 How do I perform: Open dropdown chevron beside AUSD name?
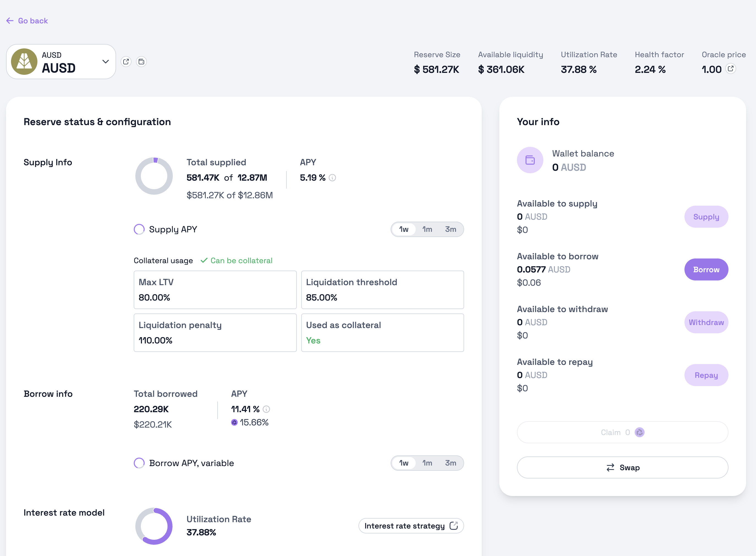pyautogui.click(x=105, y=62)
